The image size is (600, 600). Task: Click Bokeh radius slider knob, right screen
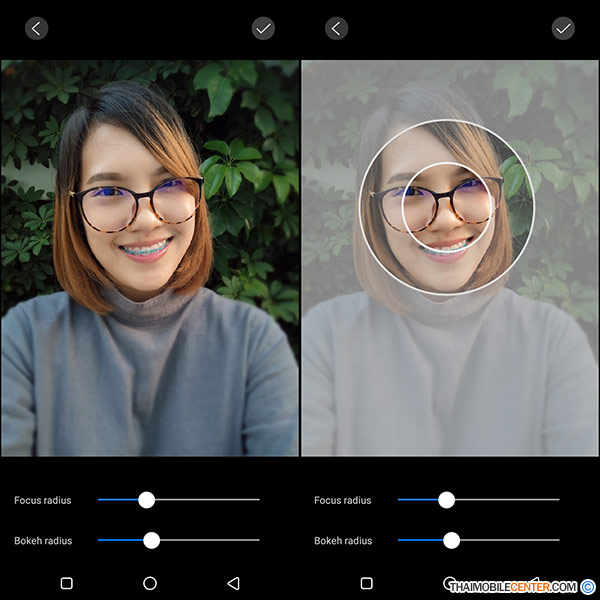point(452,540)
